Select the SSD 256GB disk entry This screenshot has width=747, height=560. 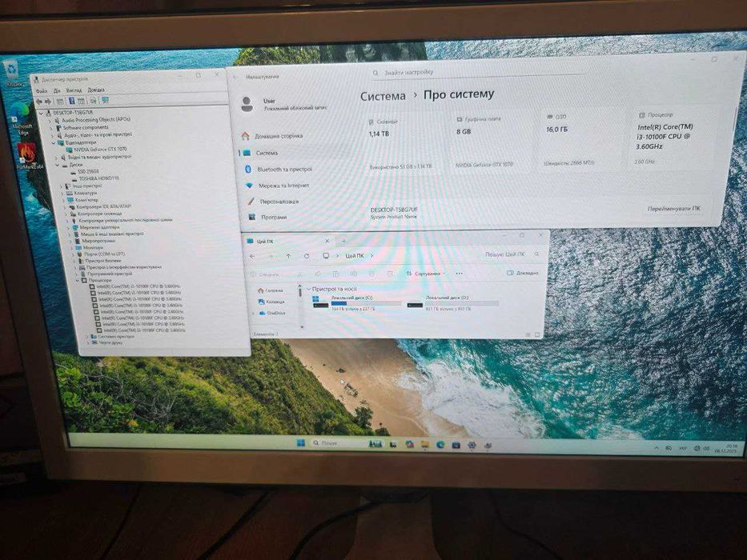coord(85,171)
